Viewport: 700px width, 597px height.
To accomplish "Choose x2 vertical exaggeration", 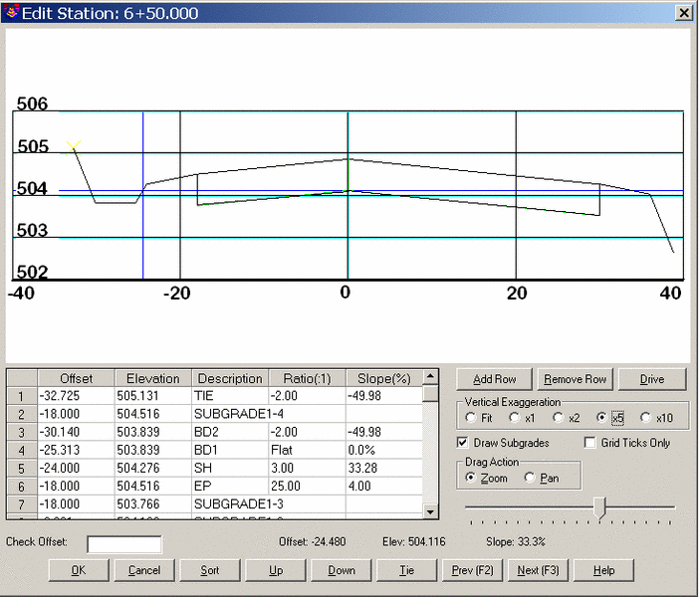I will point(559,418).
